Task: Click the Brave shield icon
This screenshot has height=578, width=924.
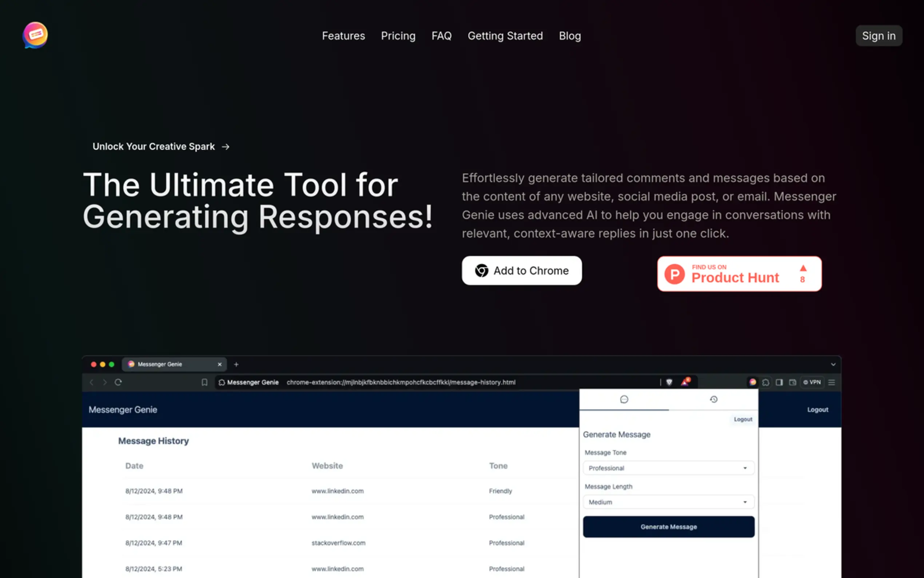Action: [x=669, y=382]
